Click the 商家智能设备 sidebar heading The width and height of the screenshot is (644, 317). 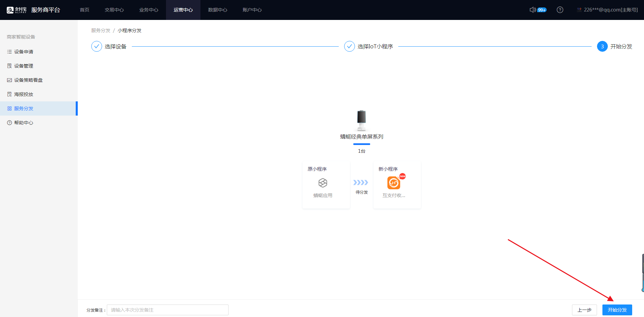click(21, 37)
